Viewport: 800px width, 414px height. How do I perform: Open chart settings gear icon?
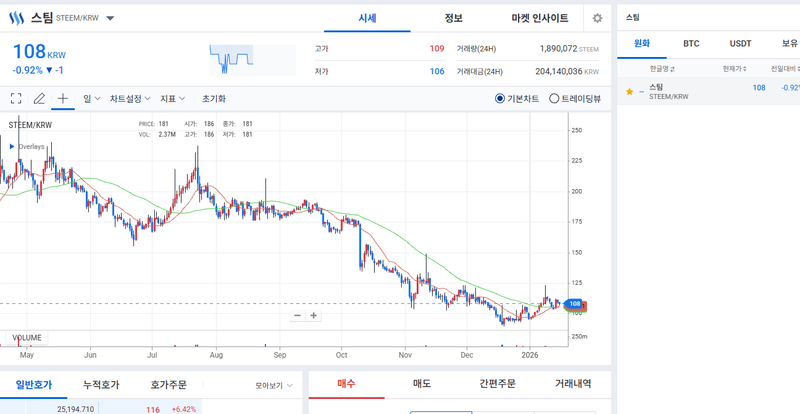[597, 18]
